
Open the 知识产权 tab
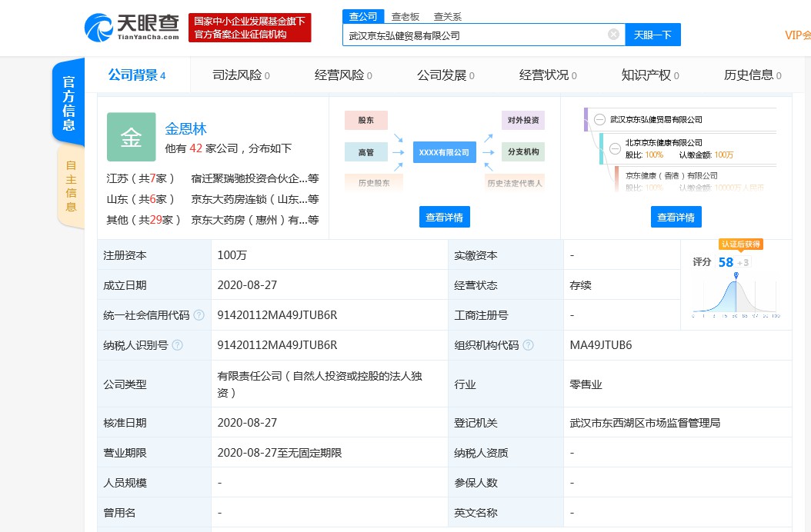pyautogui.click(x=650, y=75)
